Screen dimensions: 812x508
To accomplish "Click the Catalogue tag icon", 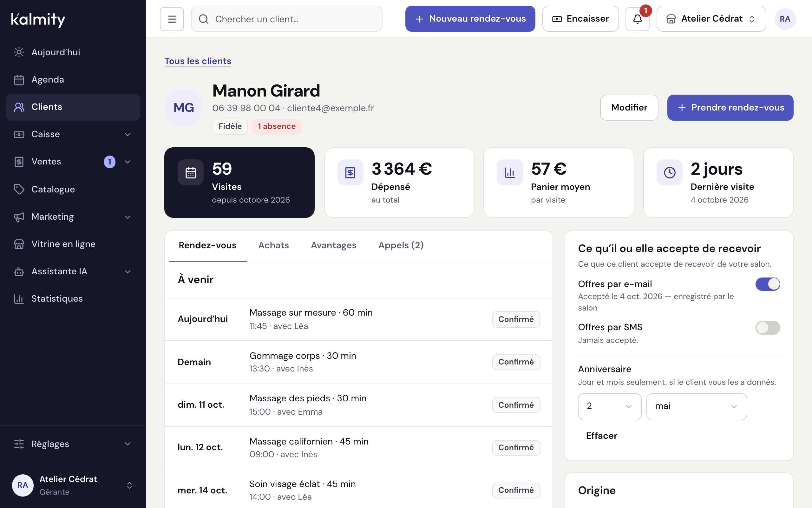I will (x=19, y=189).
